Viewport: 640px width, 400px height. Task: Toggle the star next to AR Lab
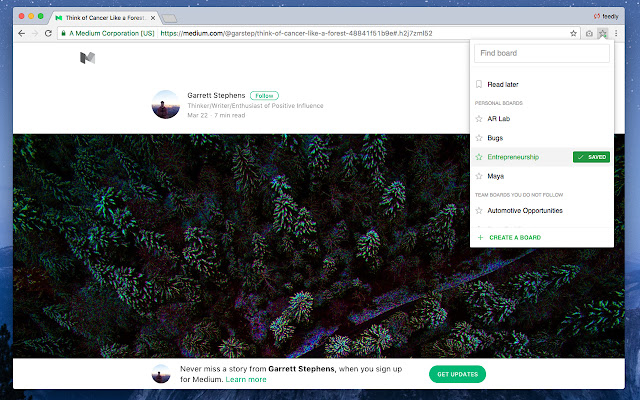[479, 119]
